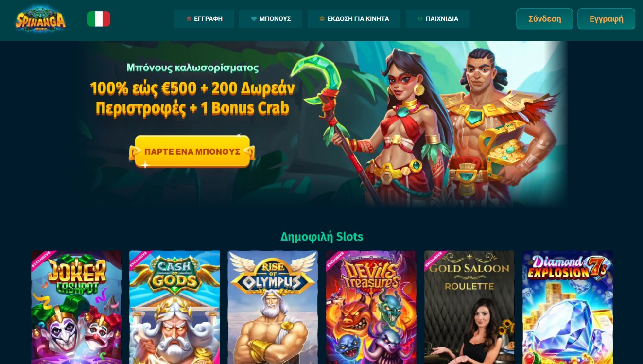
Task: Open the Joker Cashpot slot game
Action: tap(76, 307)
